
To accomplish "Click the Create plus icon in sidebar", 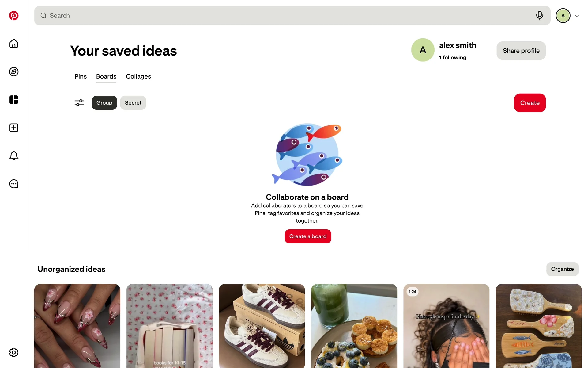I will [14, 128].
